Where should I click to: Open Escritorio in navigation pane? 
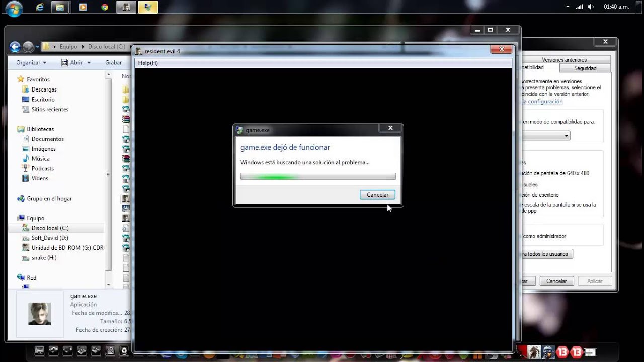coord(43,100)
